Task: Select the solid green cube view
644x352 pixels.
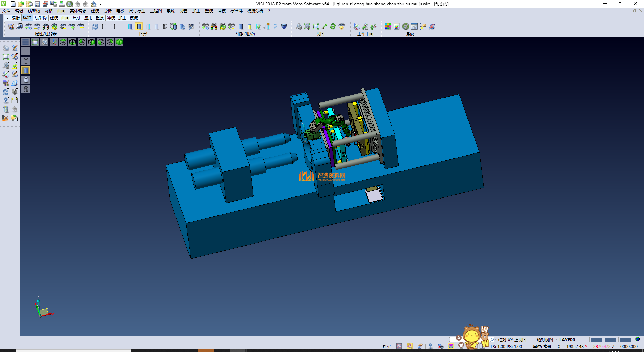Action: point(119,42)
